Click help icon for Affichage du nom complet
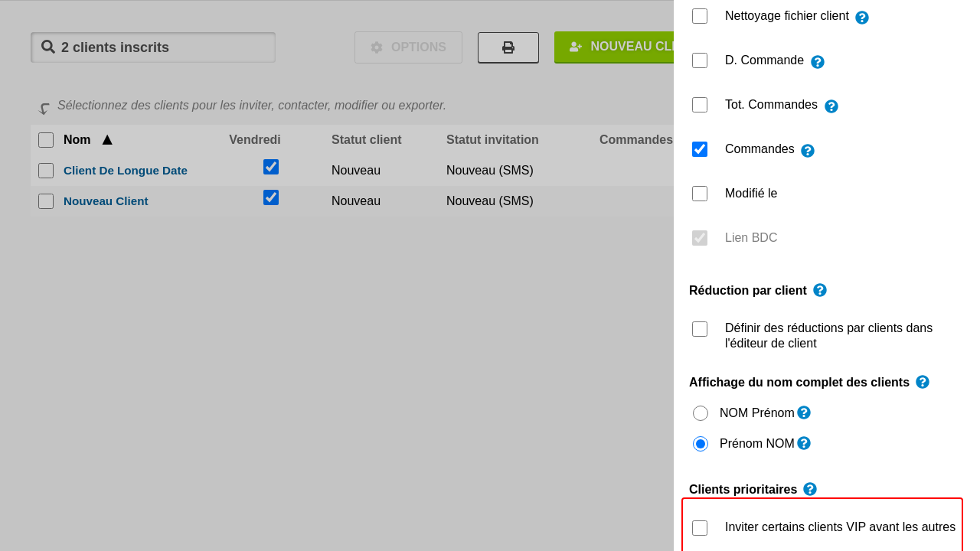This screenshot has width=980, height=551. 923,382
